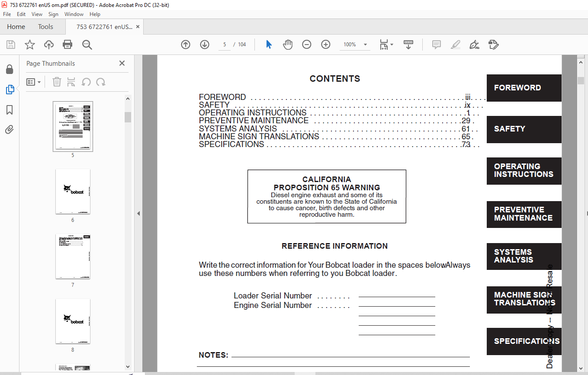
Task: Select page 5 thumbnail
Action: pos(73,126)
